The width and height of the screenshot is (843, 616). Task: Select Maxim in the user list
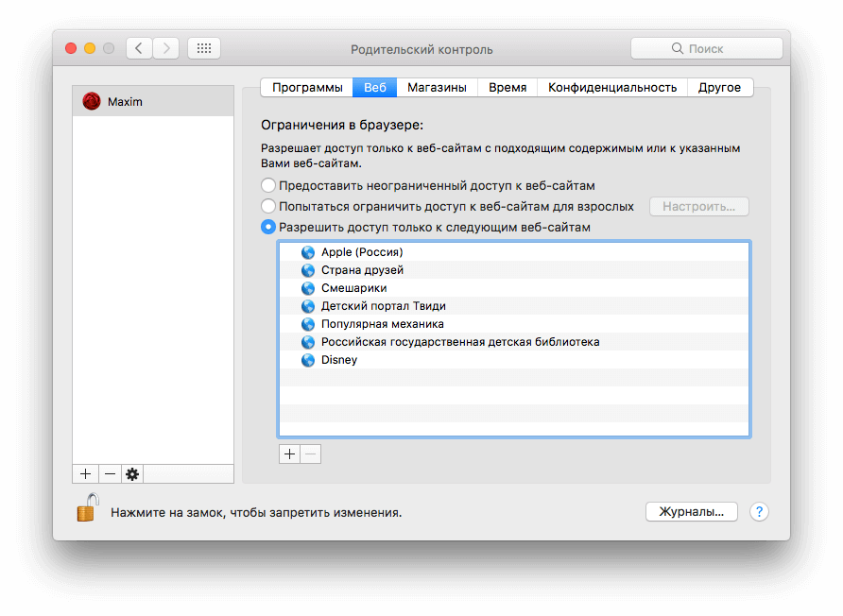153,101
